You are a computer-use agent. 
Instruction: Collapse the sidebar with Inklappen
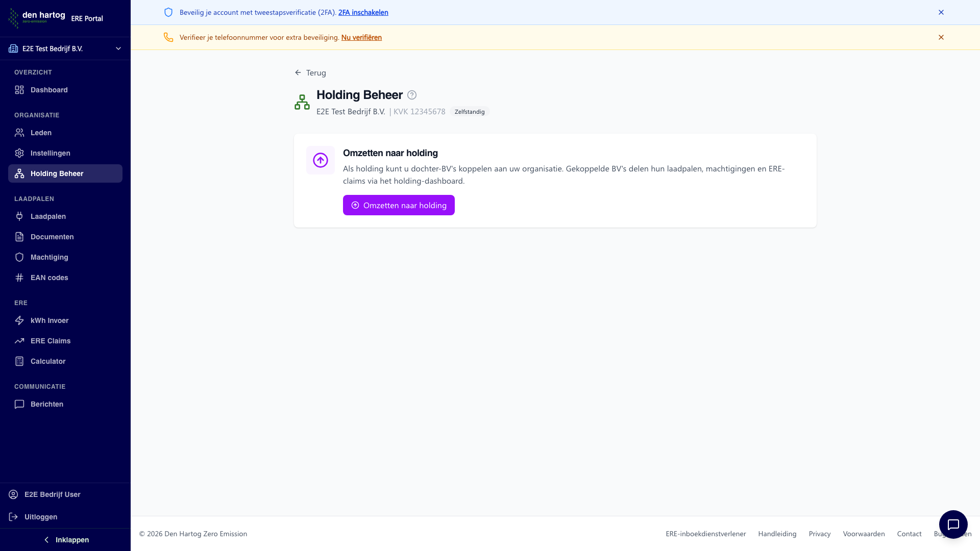(x=65, y=540)
